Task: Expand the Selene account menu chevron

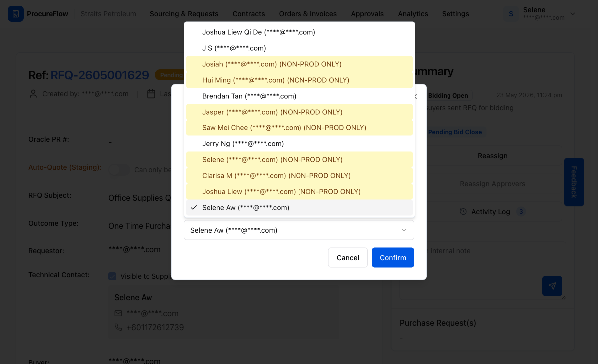Action: click(573, 14)
